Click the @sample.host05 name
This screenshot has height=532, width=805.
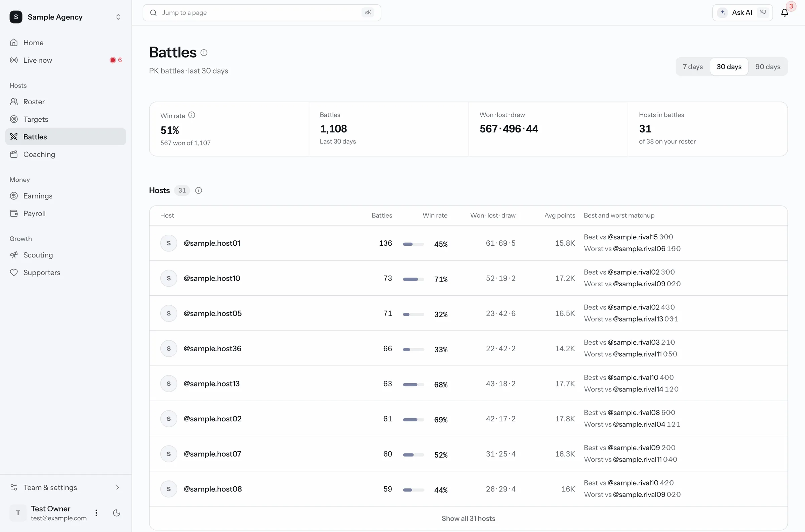[212, 313]
